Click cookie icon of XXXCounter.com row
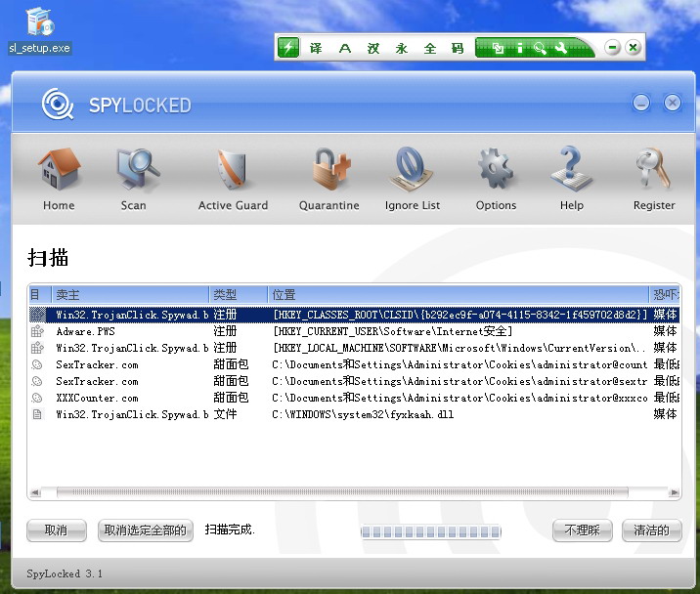 [37, 398]
